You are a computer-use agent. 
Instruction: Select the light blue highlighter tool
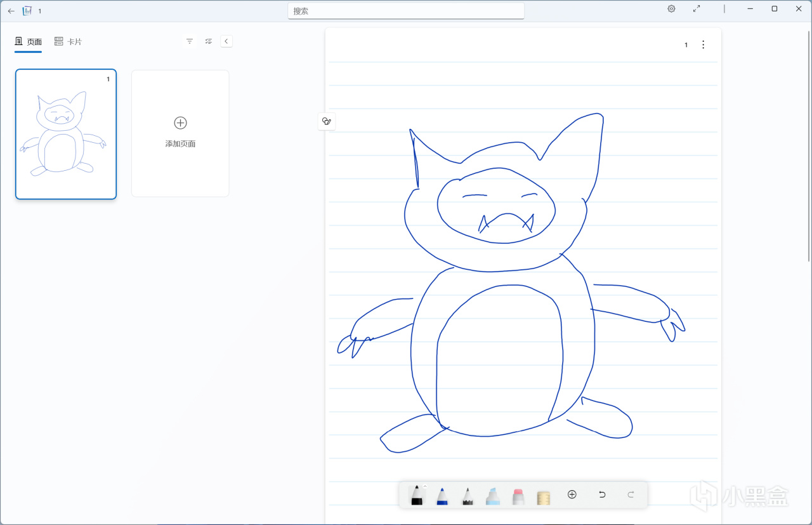pyautogui.click(x=493, y=496)
